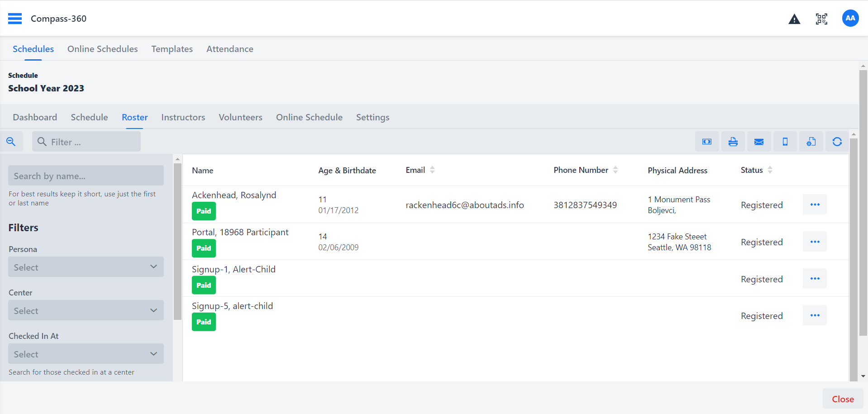Open actions menu for Ackenhead, Rosalynd
Viewport: 868px width, 414px height.
(x=815, y=205)
